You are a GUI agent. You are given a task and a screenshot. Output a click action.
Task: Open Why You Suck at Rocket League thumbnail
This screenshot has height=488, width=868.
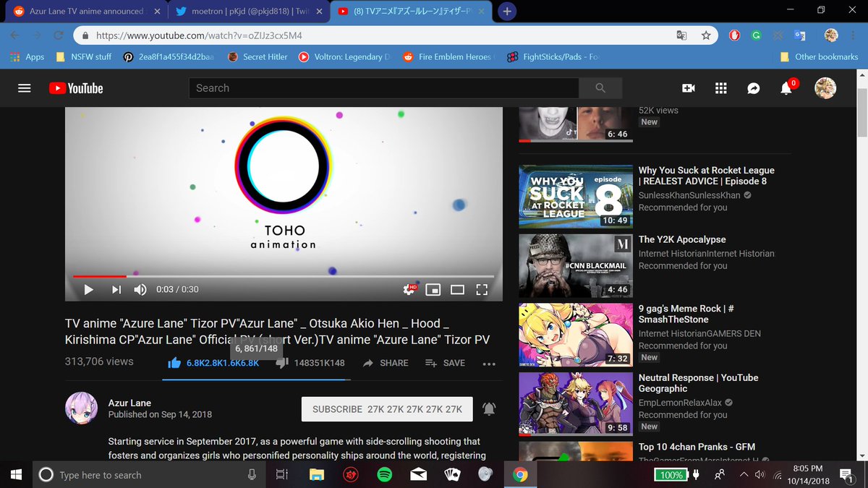click(x=576, y=197)
